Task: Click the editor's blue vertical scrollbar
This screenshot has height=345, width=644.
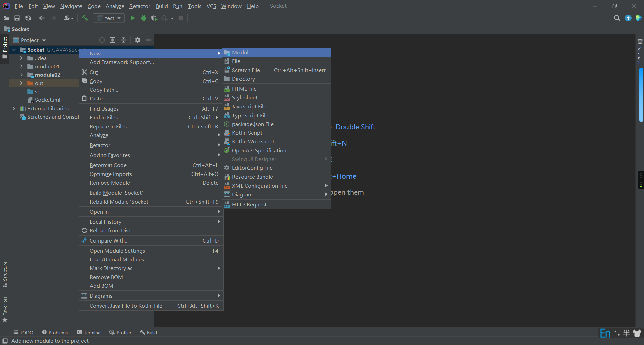Action: (641, 95)
